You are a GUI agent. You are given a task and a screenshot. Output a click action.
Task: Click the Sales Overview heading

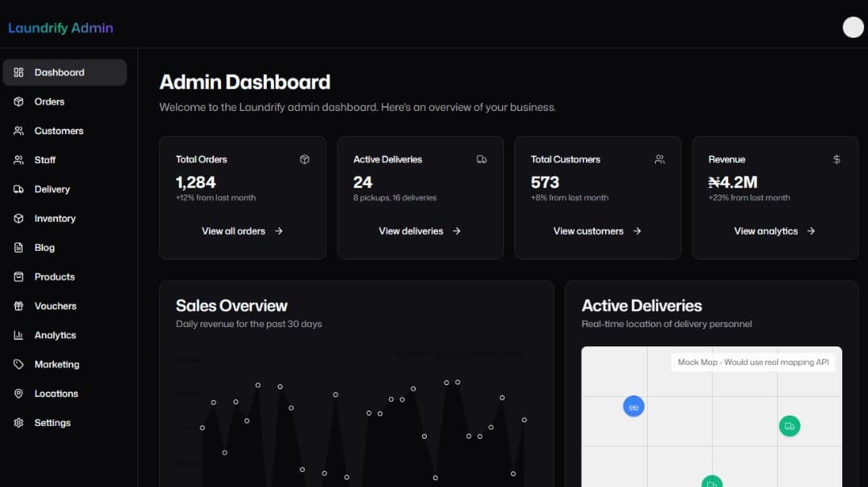point(231,306)
